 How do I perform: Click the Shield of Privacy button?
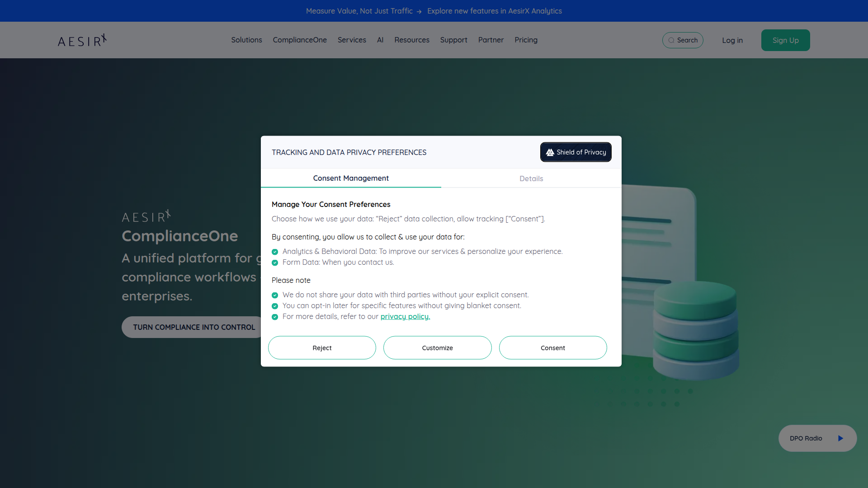576,152
